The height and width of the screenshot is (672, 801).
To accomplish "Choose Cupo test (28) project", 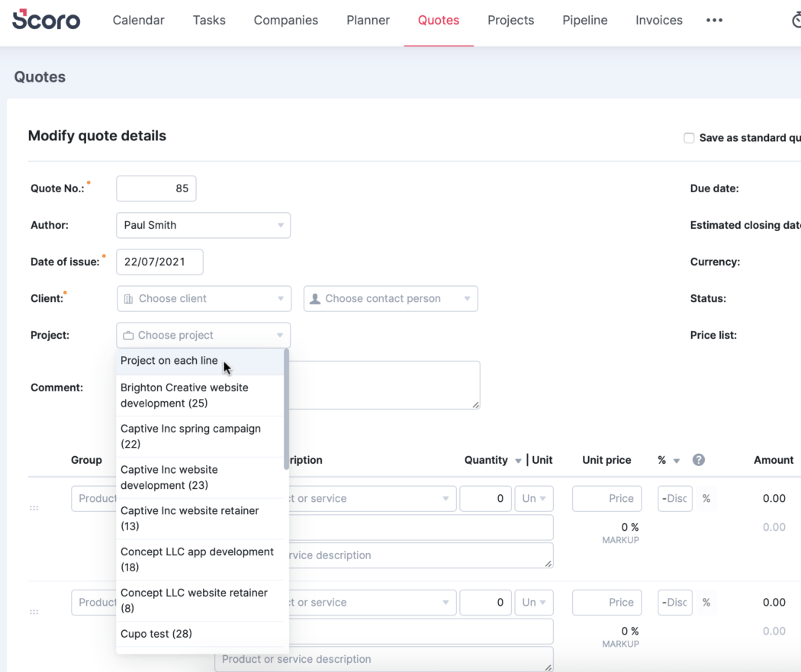I will pyautogui.click(x=200, y=634).
